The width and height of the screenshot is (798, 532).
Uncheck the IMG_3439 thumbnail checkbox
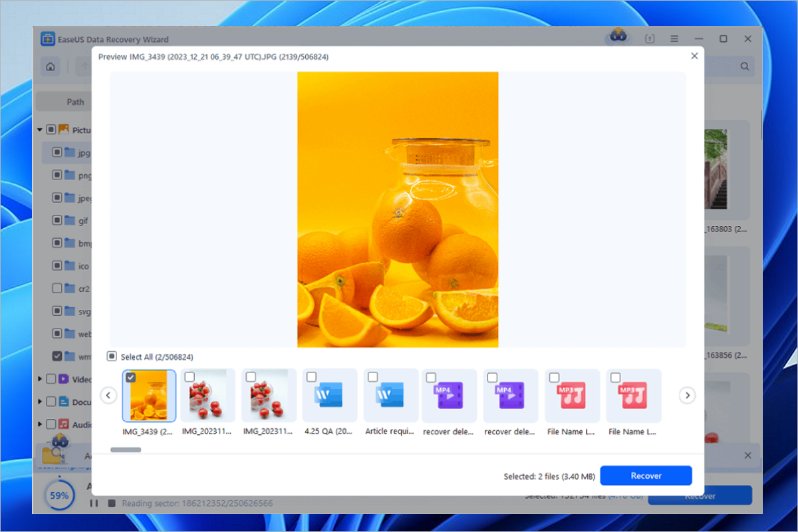pos(130,377)
